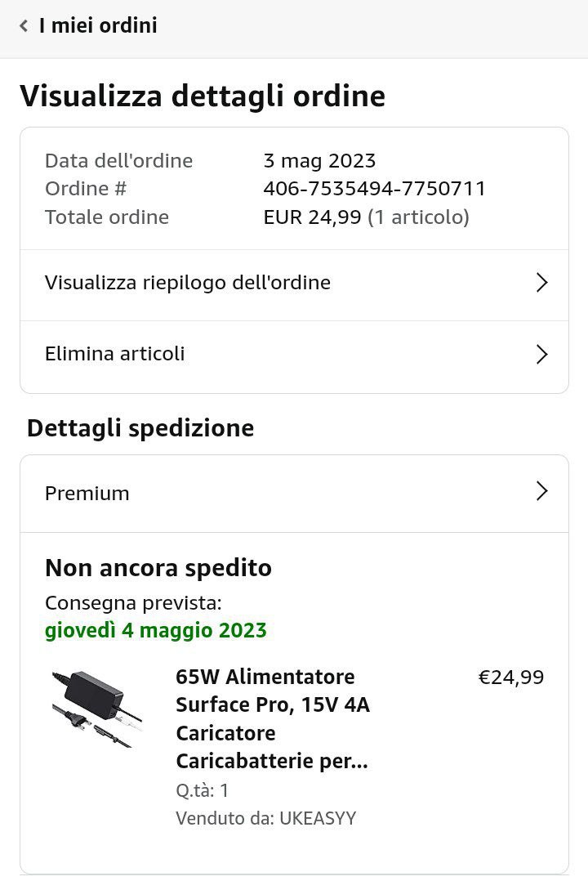Click the (1 articolo) item count
588x881 pixels.
point(418,217)
